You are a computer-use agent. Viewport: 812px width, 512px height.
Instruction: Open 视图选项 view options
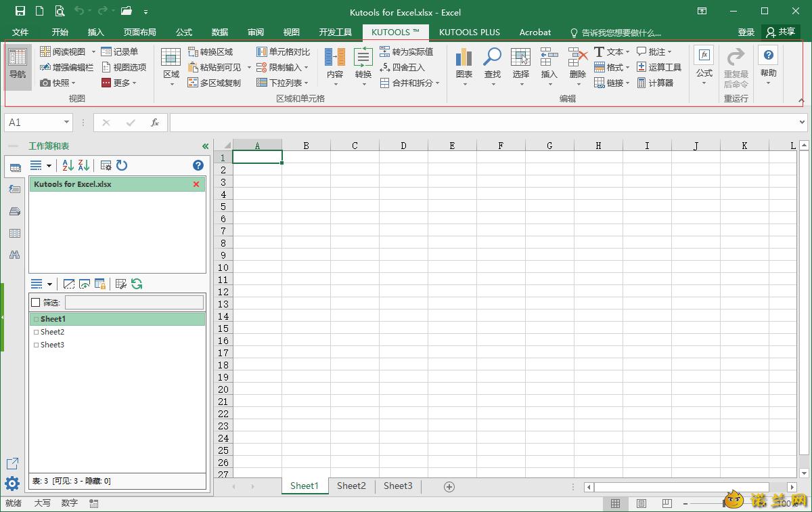(124, 67)
